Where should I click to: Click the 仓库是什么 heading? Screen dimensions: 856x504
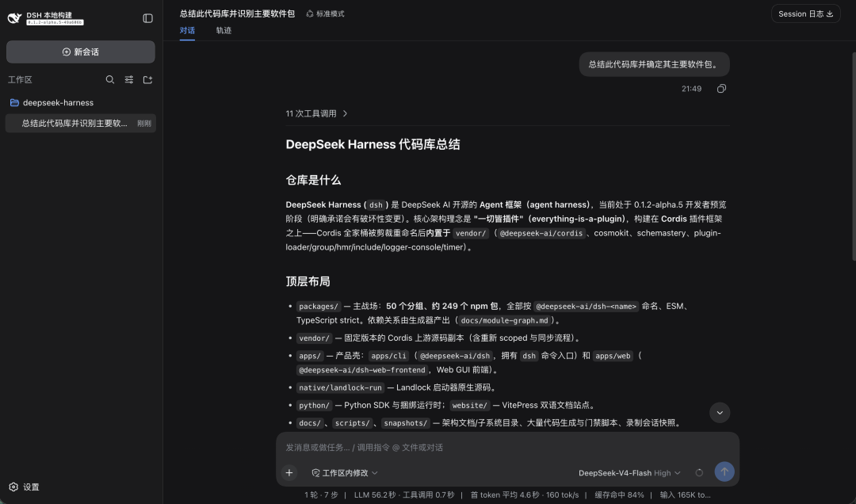click(313, 180)
